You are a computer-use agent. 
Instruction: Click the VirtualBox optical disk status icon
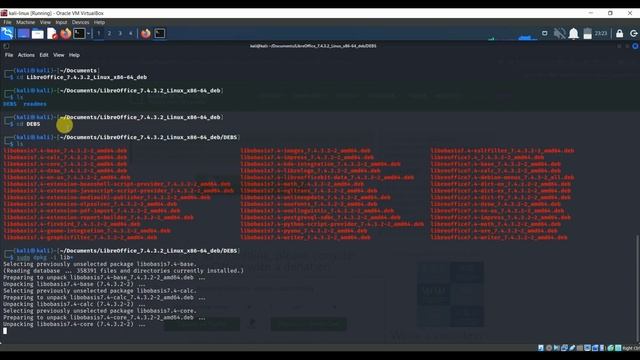coord(549,348)
